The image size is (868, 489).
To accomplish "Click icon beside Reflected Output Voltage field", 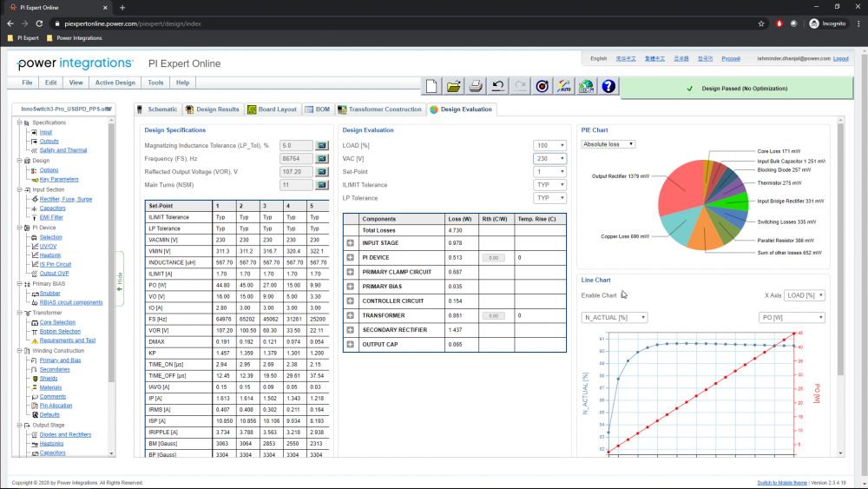I will pyautogui.click(x=322, y=172).
